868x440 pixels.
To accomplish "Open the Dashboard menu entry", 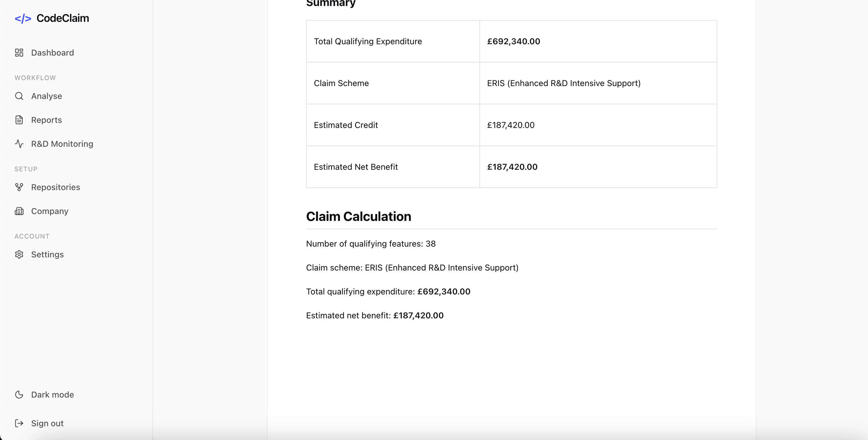I will point(53,53).
